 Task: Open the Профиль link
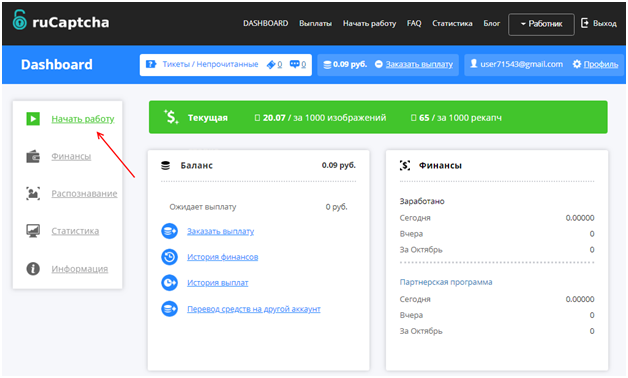click(x=601, y=64)
